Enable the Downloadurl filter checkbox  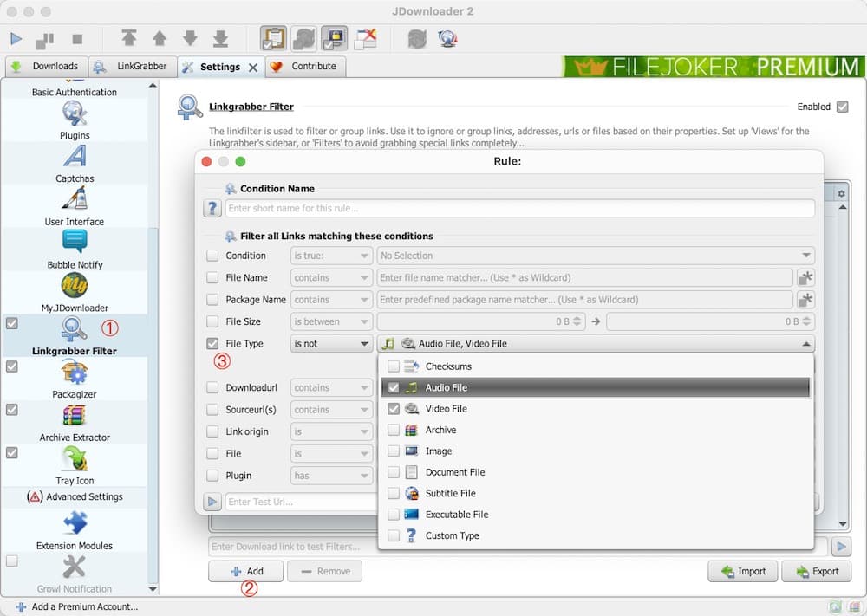click(212, 387)
